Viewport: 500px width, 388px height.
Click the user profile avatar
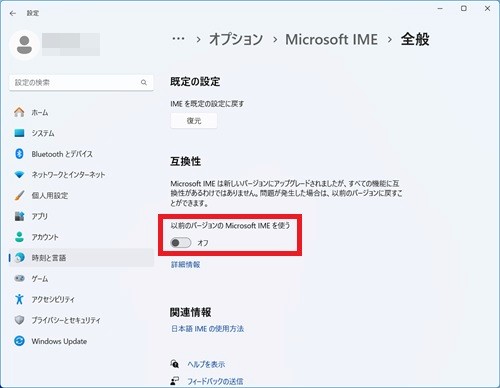click(24, 45)
